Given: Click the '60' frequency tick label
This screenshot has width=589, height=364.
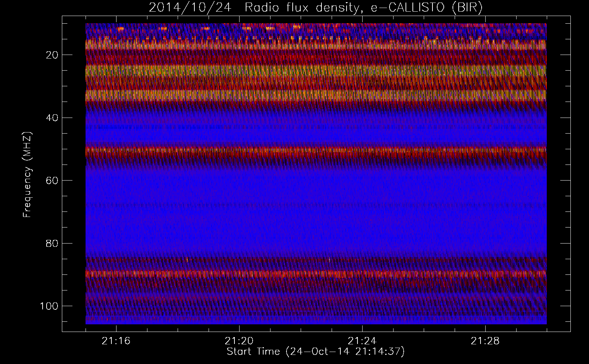Looking at the screenshot, I should pos(52,181).
